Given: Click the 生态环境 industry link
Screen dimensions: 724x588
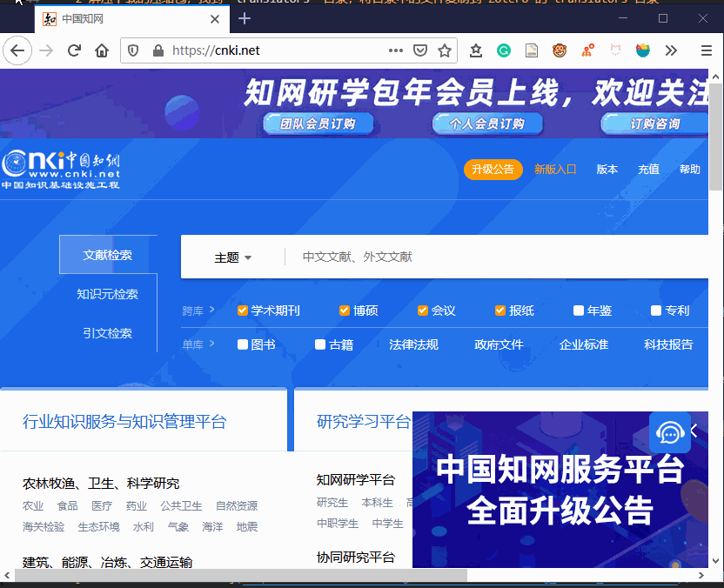Looking at the screenshot, I should (98, 526).
